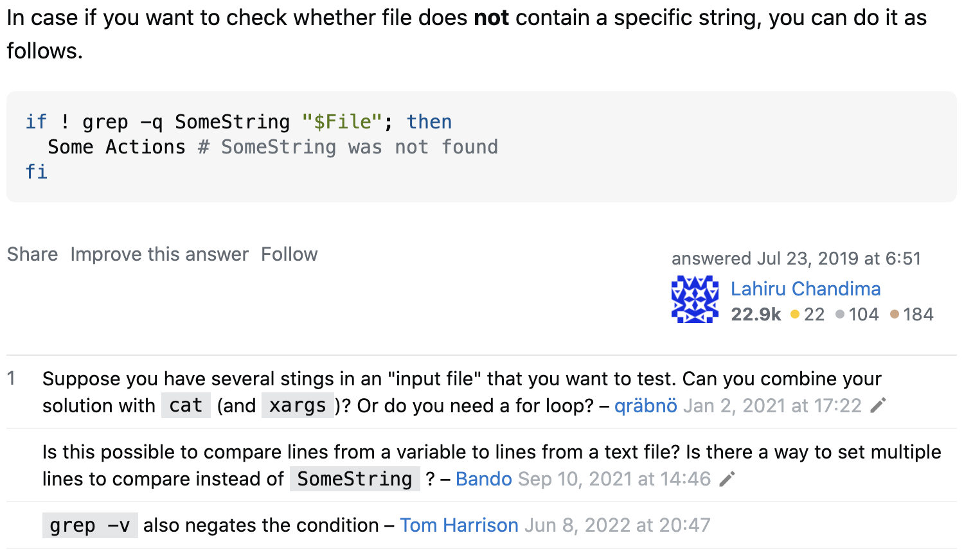Viewport: 964px width, 560px height.
Task: Click Lahiru Chandima's avatar image
Action: click(x=695, y=299)
